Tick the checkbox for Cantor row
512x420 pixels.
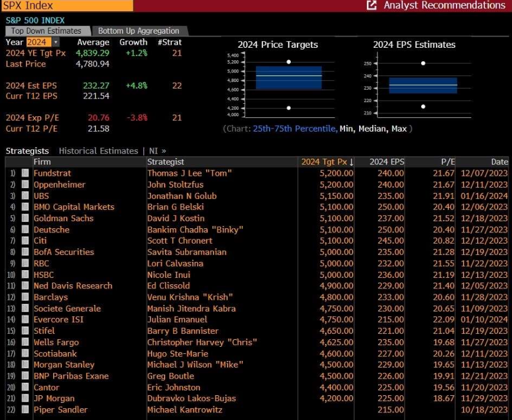25,388
